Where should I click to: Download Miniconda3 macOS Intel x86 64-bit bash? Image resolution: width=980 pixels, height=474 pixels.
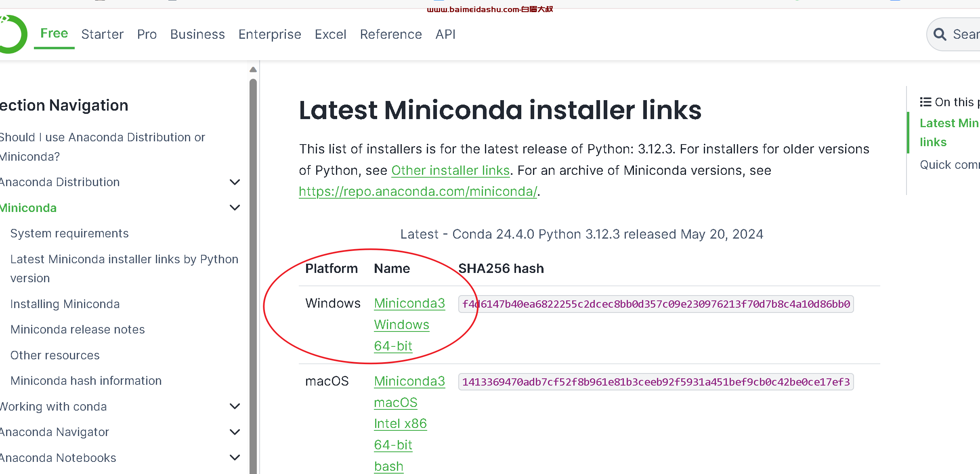[x=409, y=424]
